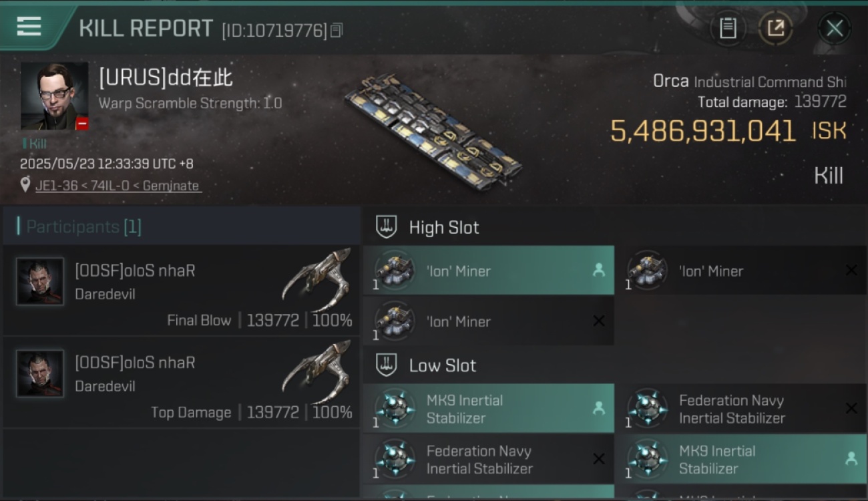Open the Final Blow pilot portrait

pyautogui.click(x=40, y=282)
